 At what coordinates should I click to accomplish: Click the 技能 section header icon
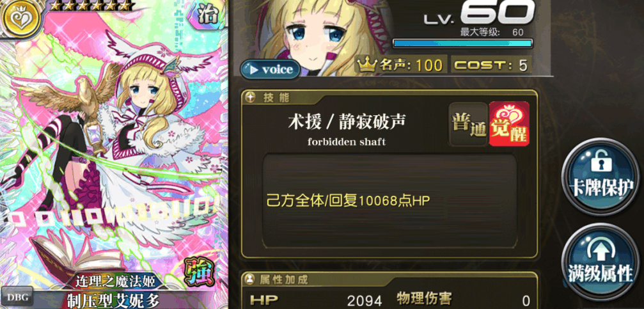251,98
